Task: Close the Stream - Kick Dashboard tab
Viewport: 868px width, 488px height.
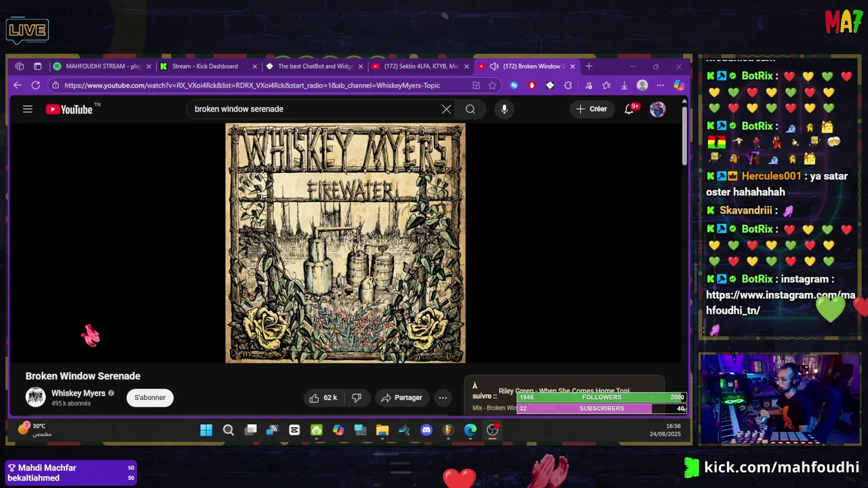Action: pos(255,66)
